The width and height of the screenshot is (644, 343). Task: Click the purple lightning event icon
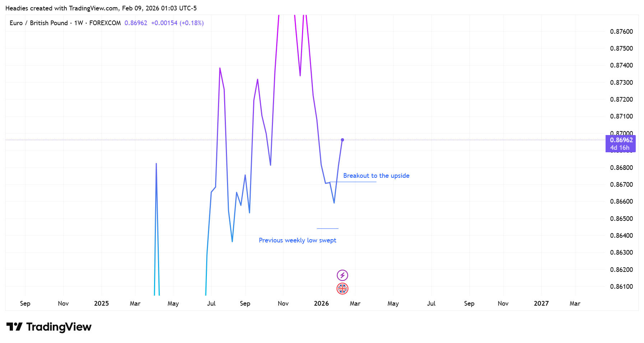coord(342,275)
